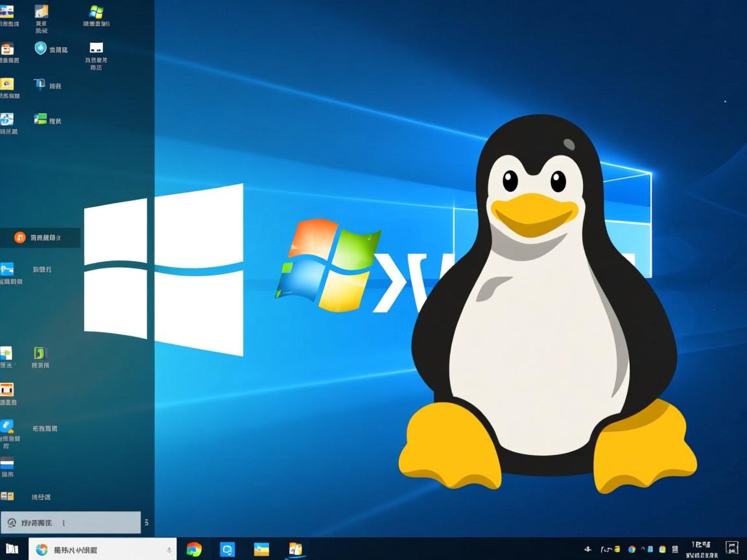Launch the blue teardrop app on the desktop
Screen dimensions: 747x560
pos(40,48)
